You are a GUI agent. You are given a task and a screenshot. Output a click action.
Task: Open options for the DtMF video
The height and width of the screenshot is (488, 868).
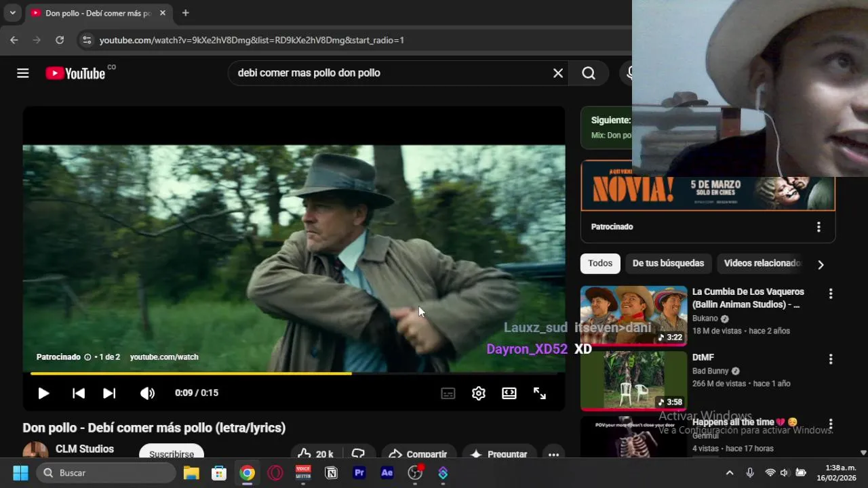point(831,359)
